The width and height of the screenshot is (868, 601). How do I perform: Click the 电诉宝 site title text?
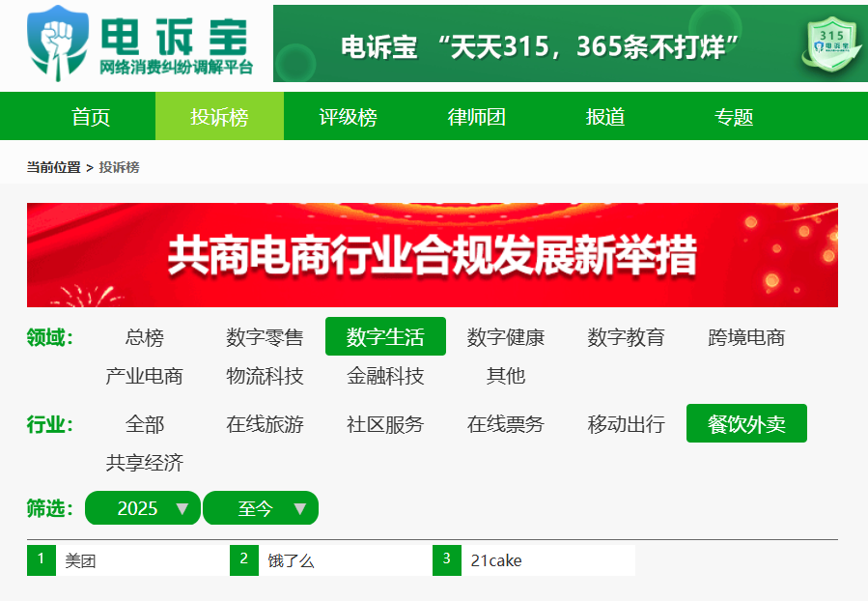point(175,37)
